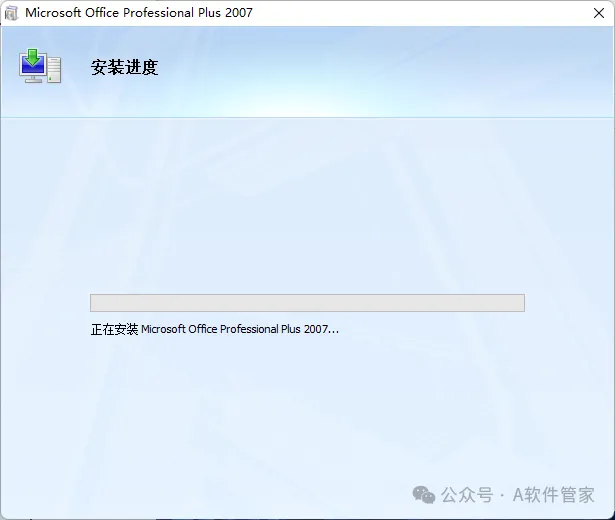Close the Office 2007 installer window
615x520 pixels.
[599, 13]
